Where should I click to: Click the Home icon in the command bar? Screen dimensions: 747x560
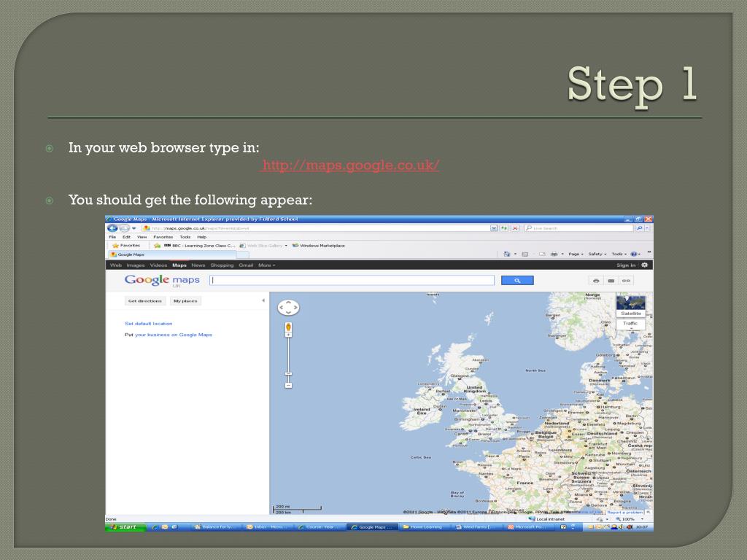click(506, 254)
